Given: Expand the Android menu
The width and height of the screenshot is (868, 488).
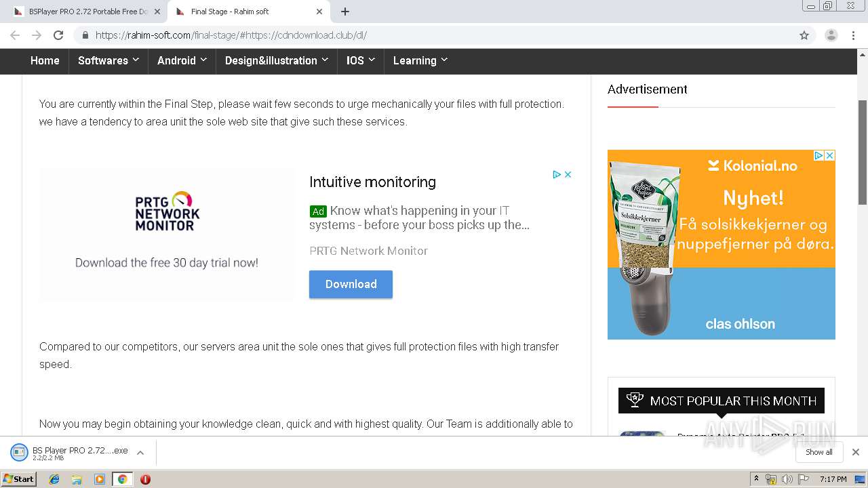Looking at the screenshot, I should click(182, 60).
